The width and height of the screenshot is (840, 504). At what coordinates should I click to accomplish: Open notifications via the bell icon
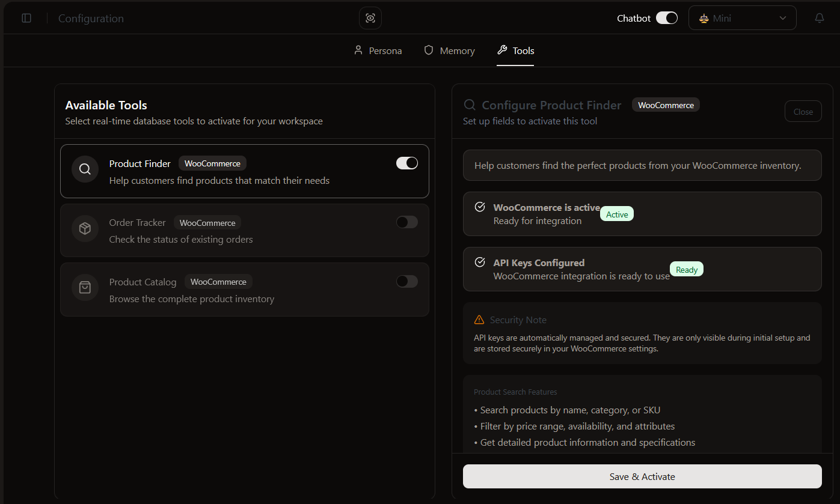coord(819,18)
